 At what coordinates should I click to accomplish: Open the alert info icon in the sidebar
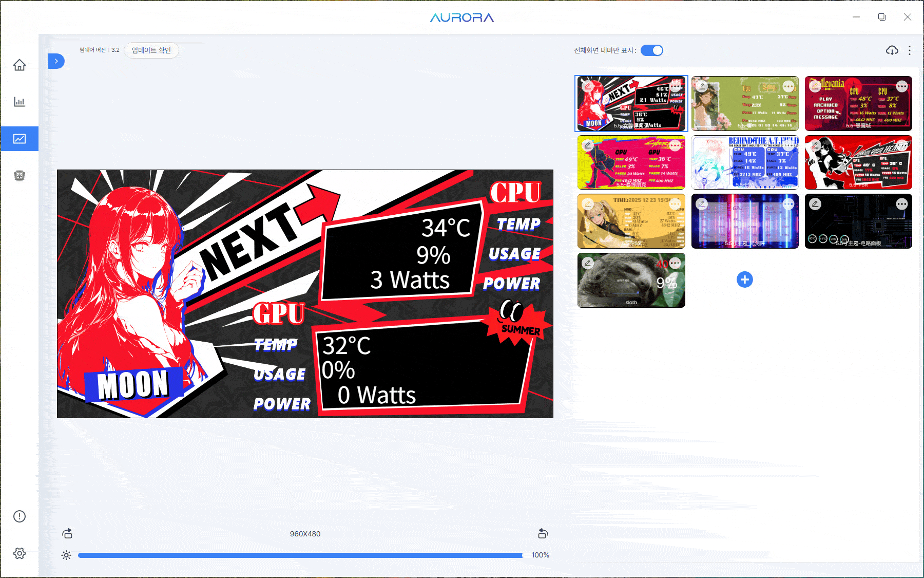coord(20,516)
